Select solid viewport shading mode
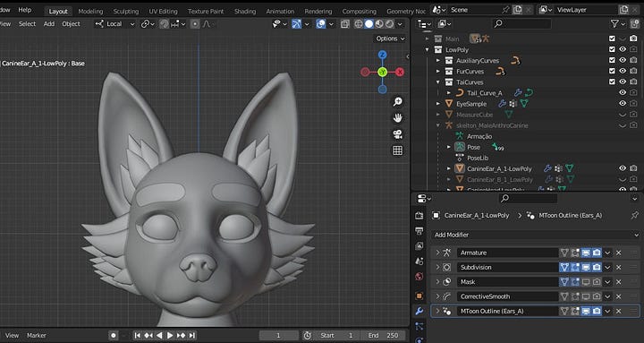The height and width of the screenshot is (343, 644). click(369, 24)
